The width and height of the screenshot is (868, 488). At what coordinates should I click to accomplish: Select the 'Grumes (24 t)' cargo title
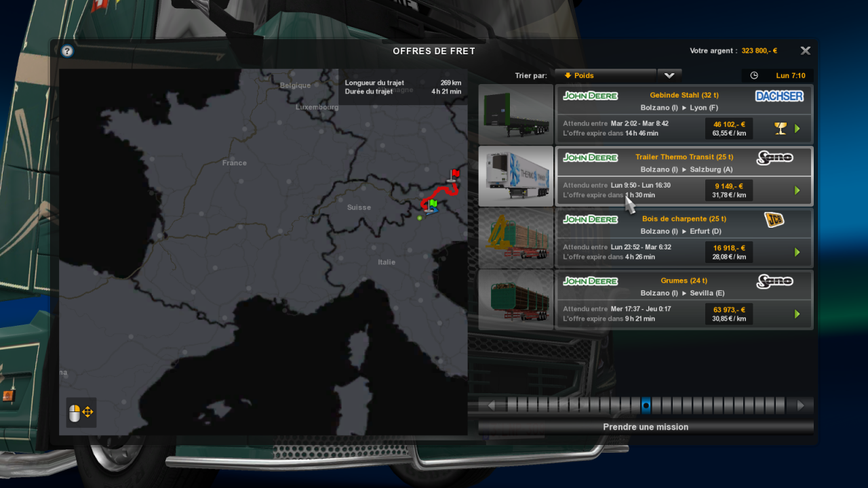click(x=684, y=280)
